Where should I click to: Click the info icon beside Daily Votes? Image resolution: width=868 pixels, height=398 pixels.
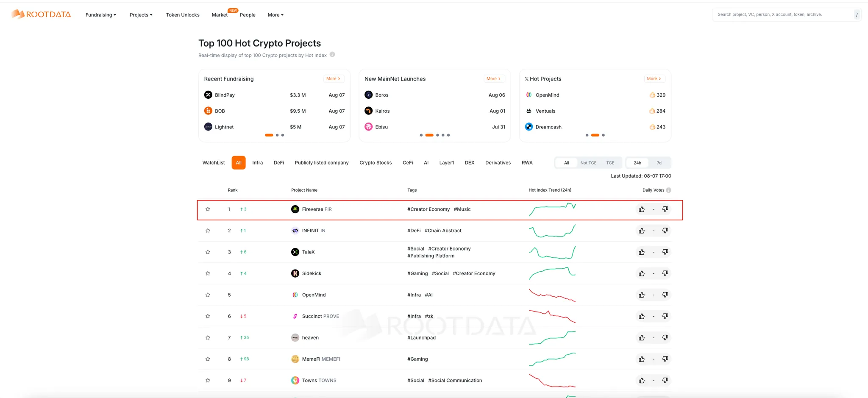[x=668, y=190]
